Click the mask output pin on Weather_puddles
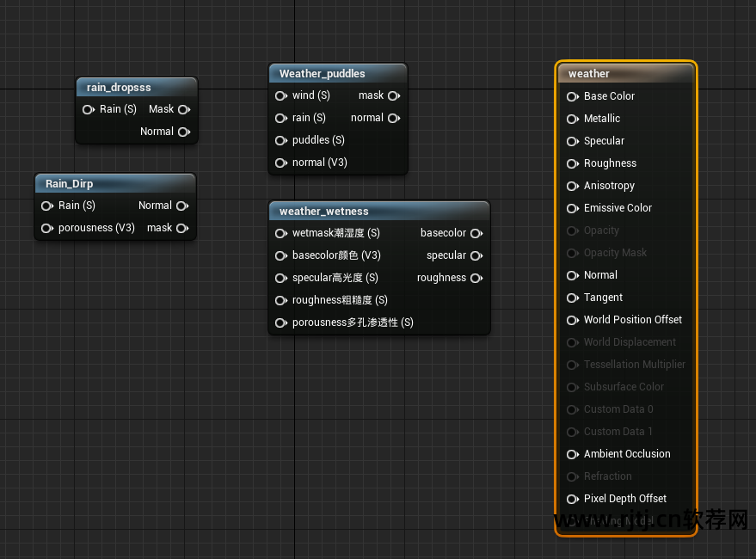This screenshot has height=559, width=756. click(394, 96)
